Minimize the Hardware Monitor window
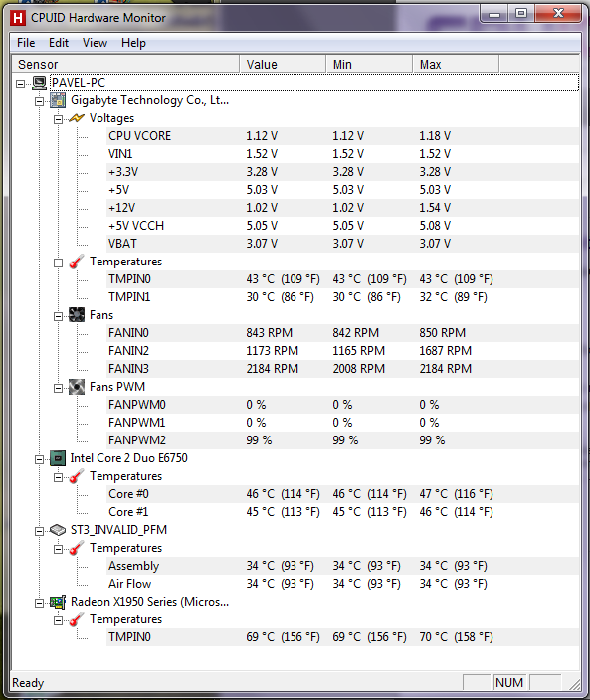The height and width of the screenshot is (700, 590). pos(494,14)
